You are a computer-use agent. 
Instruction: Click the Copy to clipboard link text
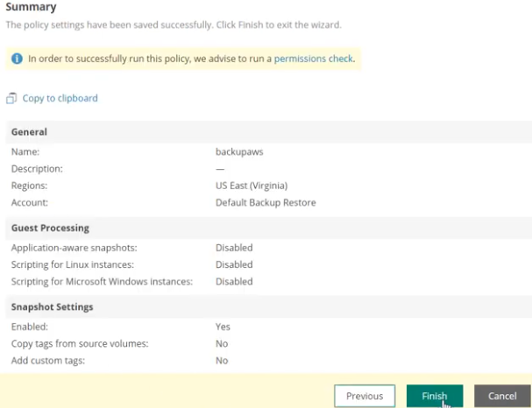point(60,98)
